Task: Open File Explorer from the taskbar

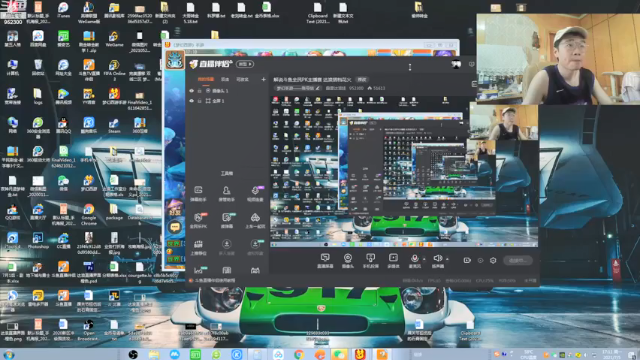Action: point(154,355)
